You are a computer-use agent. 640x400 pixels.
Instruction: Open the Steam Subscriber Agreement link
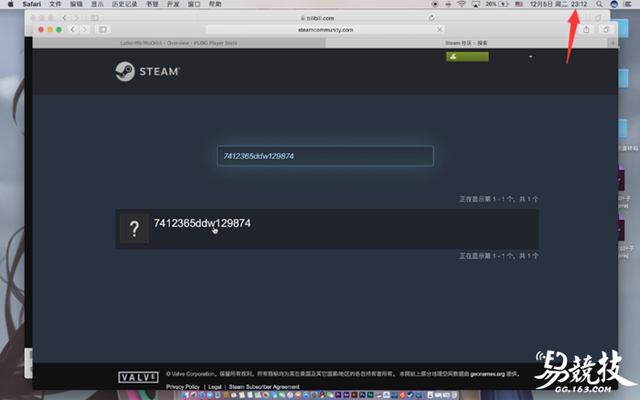click(264, 387)
